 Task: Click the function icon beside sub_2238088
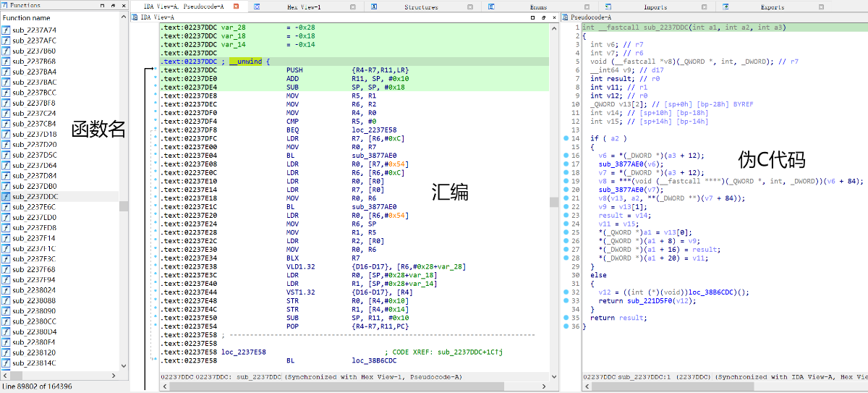7,300
